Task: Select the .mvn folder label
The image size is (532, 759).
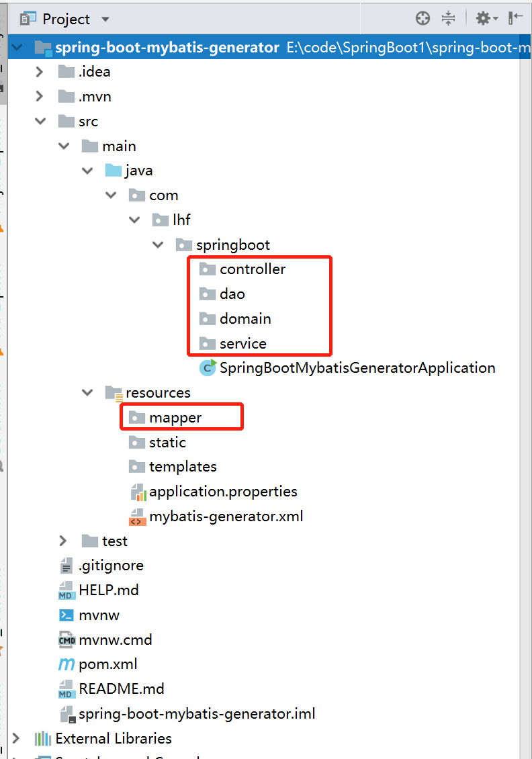Action: tap(95, 96)
